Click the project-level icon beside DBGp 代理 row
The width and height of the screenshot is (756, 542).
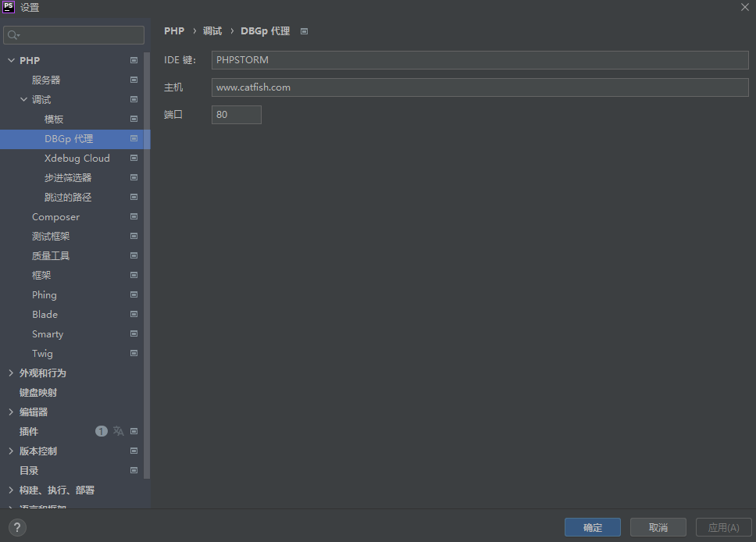[134, 138]
